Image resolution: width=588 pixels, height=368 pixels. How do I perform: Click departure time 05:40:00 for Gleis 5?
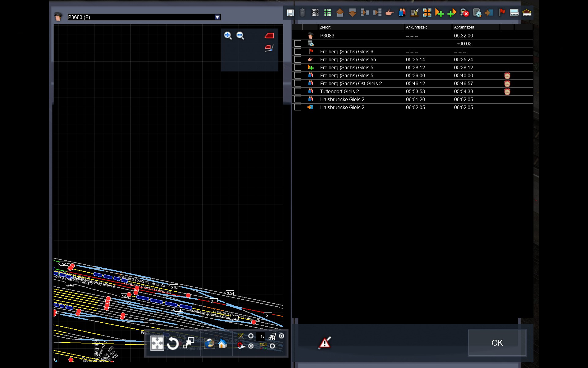point(463,75)
